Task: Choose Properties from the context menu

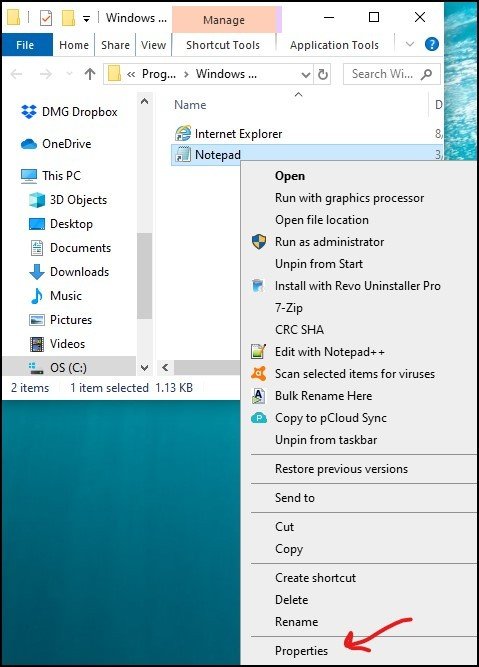Action: (x=301, y=650)
